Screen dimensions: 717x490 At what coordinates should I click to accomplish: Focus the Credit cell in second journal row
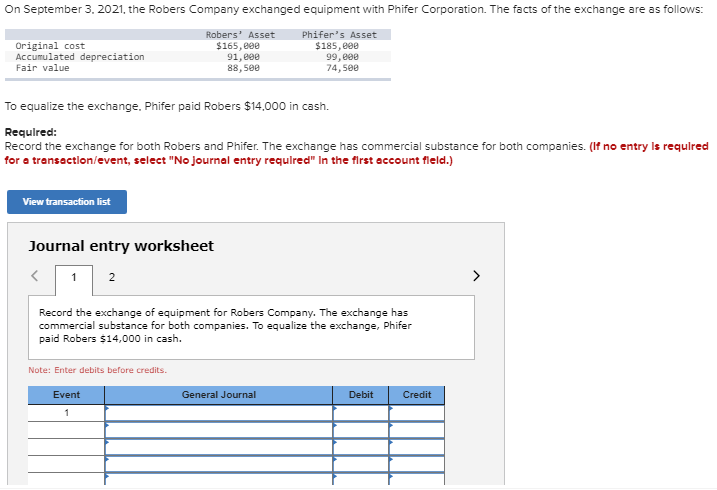point(417,430)
